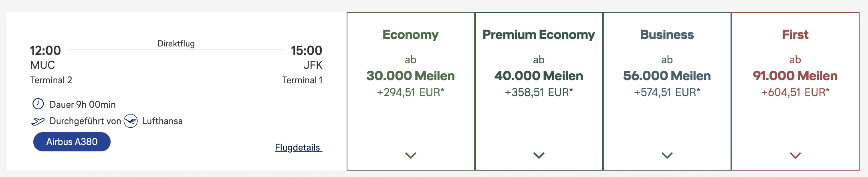The width and height of the screenshot is (868, 177).
Task: Expand the Premium Economy fare chevron
Action: tap(539, 155)
